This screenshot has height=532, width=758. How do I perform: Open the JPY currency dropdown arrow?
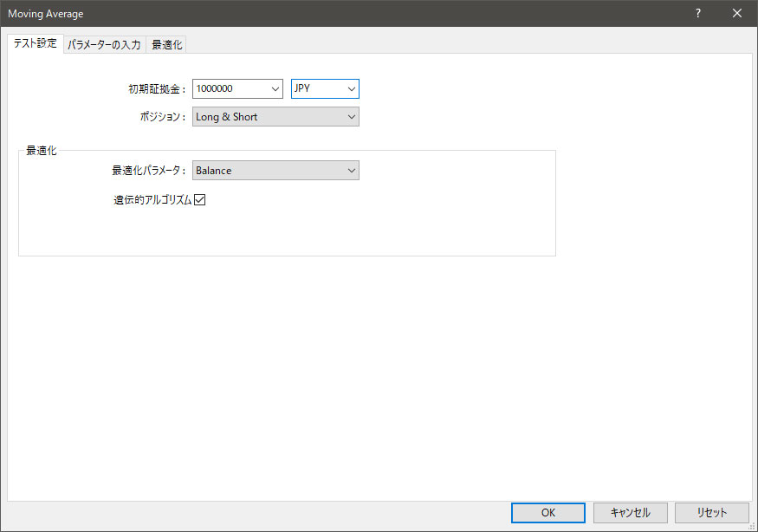pos(351,88)
